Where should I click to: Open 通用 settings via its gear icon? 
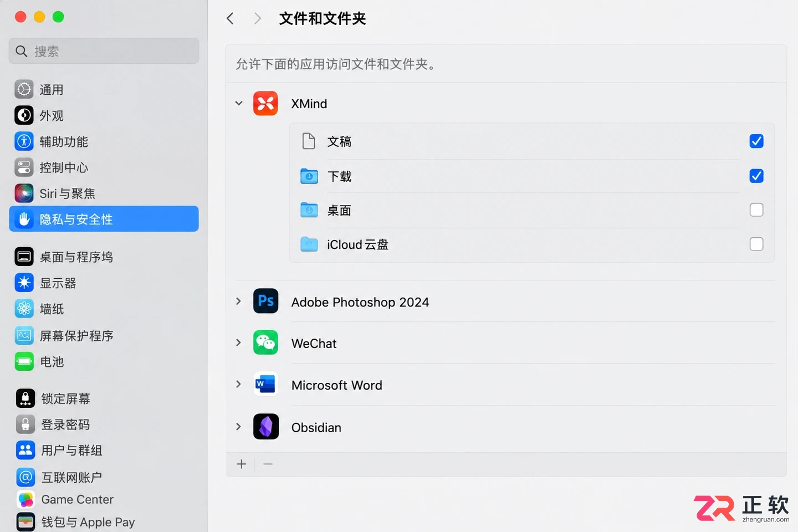(24, 89)
